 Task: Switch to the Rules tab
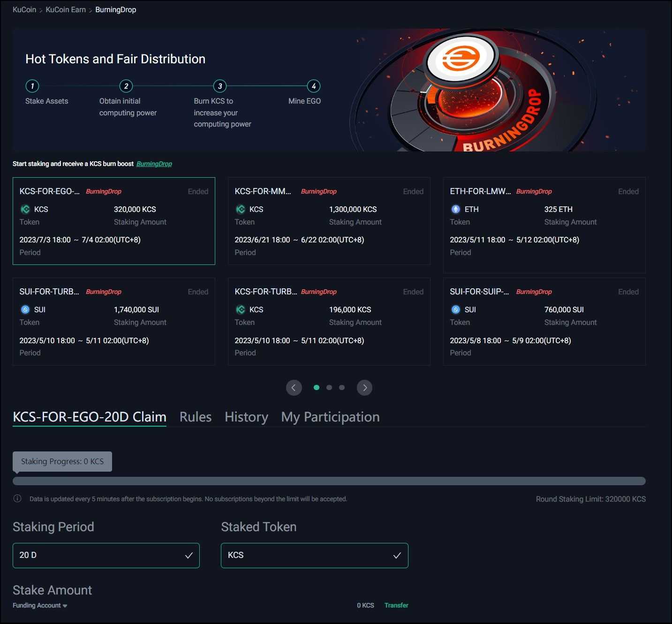click(x=195, y=417)
